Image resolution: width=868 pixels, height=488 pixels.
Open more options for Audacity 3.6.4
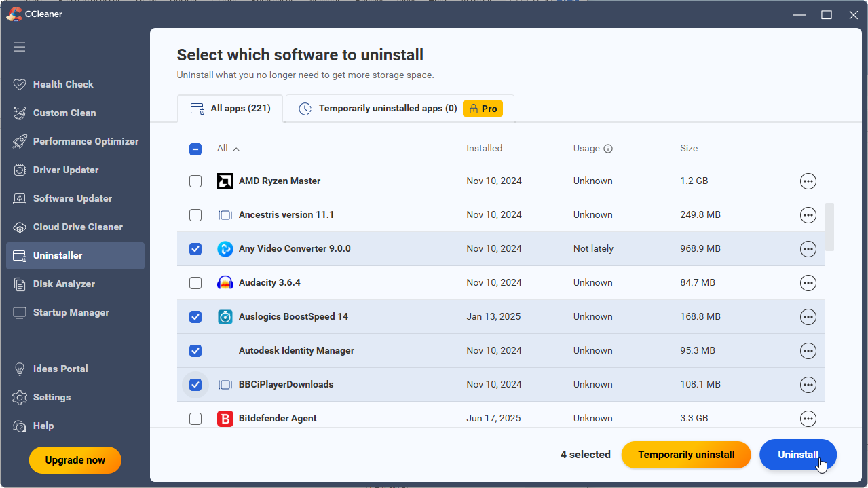tap(808, 283)
